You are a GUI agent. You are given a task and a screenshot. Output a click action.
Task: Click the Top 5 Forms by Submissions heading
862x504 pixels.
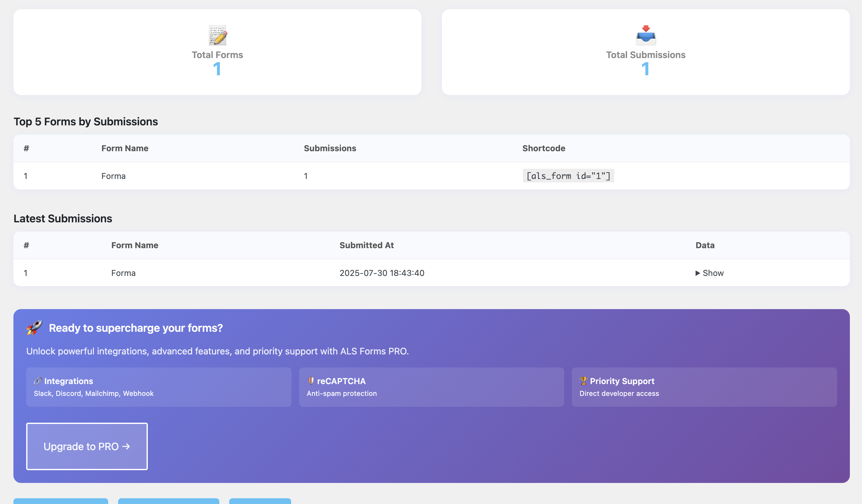(86, 122)
